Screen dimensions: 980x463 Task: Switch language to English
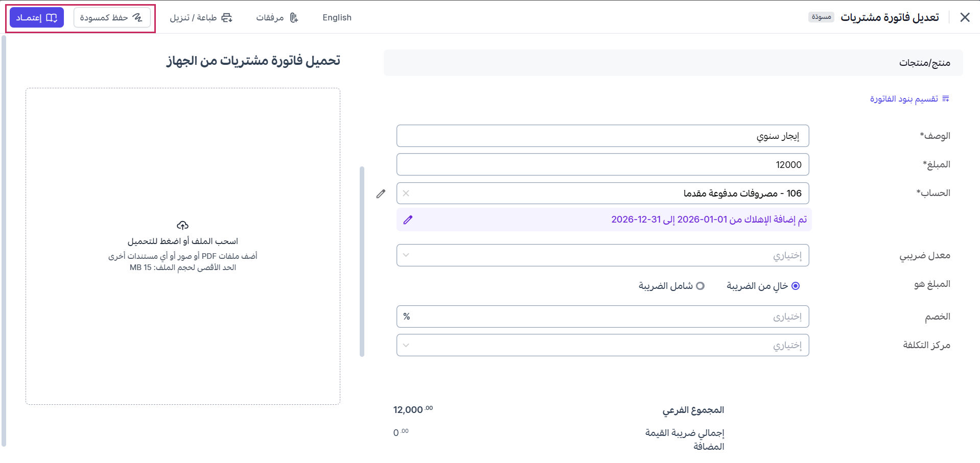coord(337,18)
